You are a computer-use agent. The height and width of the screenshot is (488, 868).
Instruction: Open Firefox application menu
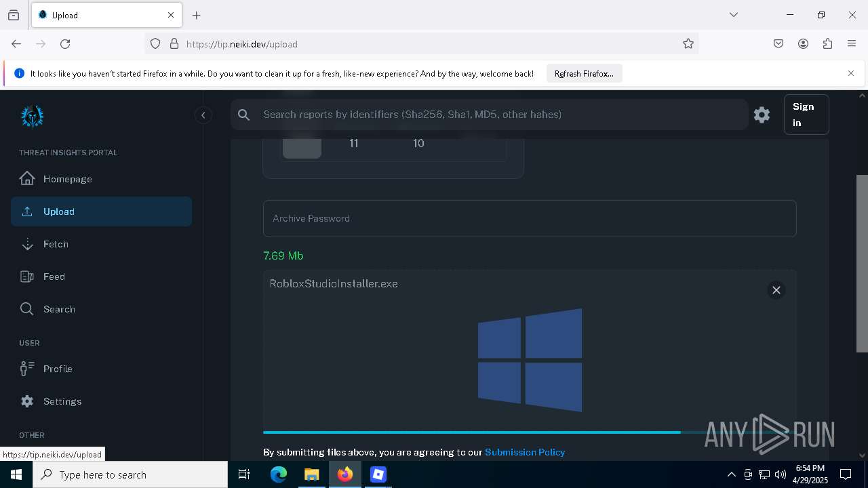pyautogui.click(x=852, y=43)
